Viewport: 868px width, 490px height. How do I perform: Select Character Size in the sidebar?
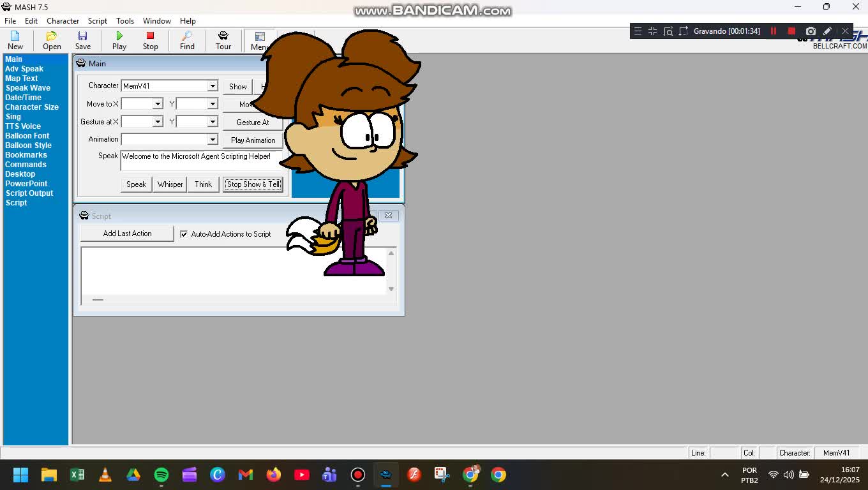click(x=32, y=107)
